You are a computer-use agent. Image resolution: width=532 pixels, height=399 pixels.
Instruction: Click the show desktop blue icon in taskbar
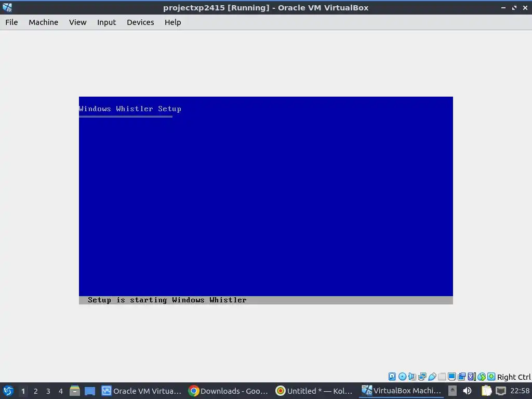tap(90, 391)
